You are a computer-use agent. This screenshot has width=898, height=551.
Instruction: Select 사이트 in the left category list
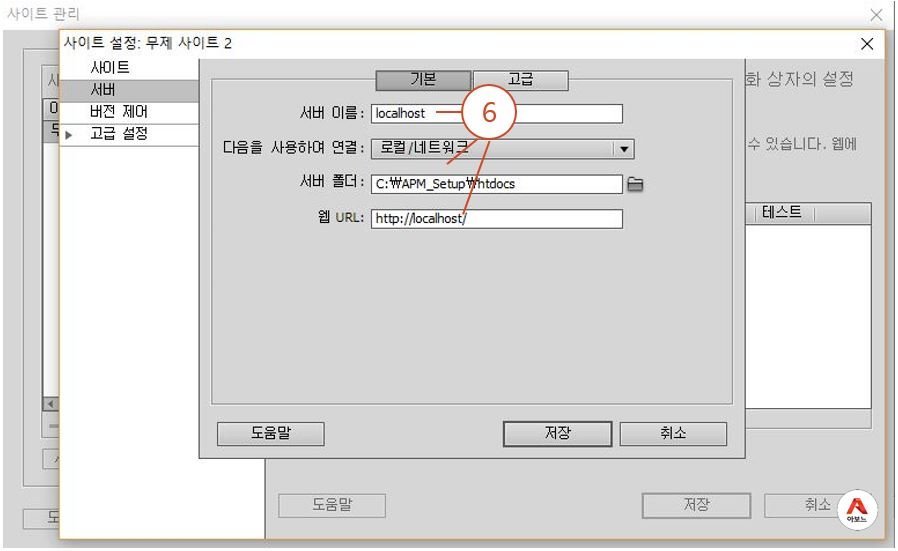click(x=110, y=68)
